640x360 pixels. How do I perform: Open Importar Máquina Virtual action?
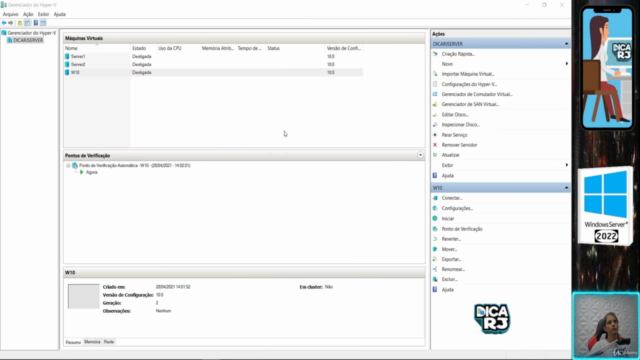468,74
